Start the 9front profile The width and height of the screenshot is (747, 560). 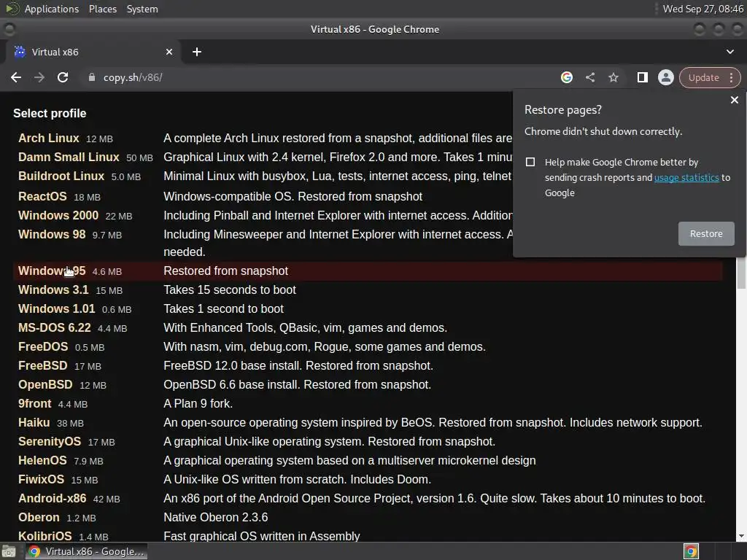(x=35, y=404)
